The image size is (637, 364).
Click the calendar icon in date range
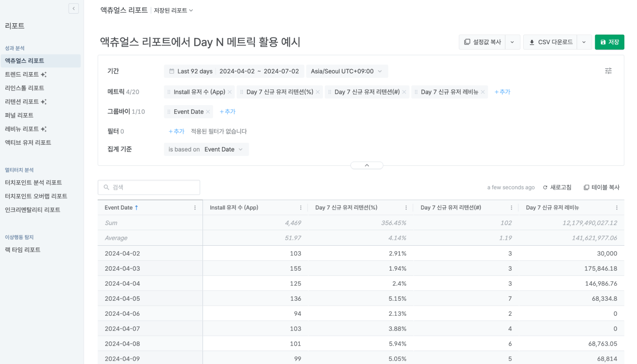click(172, 71)
